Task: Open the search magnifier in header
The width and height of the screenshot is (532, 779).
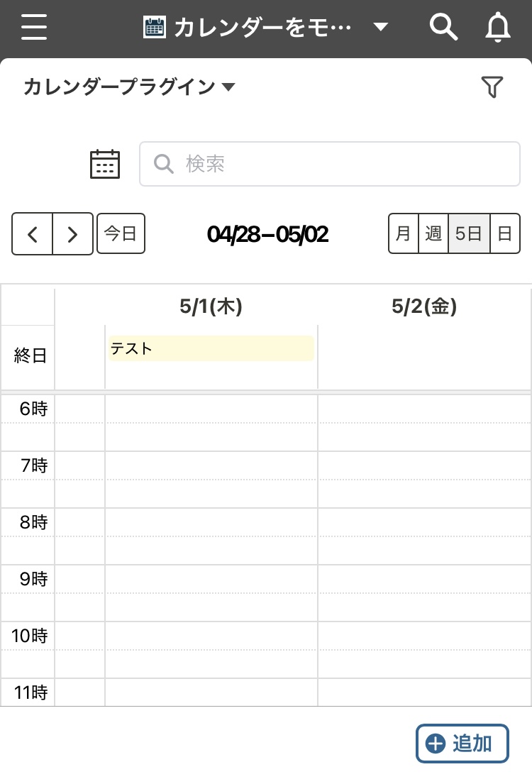Action: point(443,26)
